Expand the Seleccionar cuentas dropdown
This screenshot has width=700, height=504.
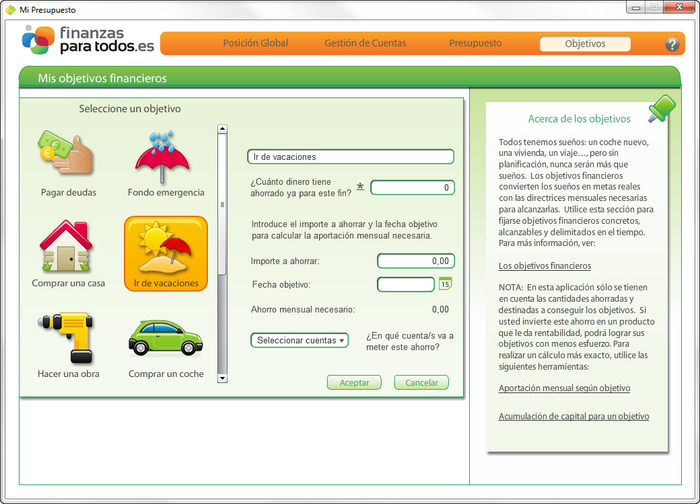tap(300, 340)
